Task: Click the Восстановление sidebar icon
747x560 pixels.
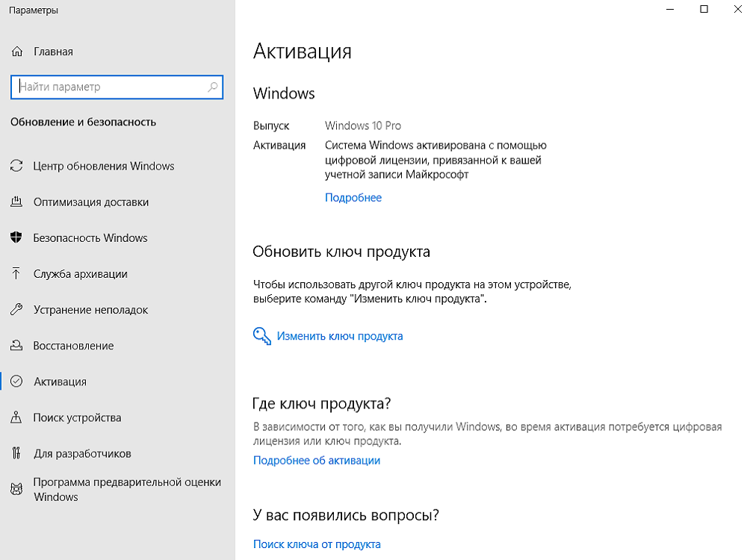Action: point(16,346)
